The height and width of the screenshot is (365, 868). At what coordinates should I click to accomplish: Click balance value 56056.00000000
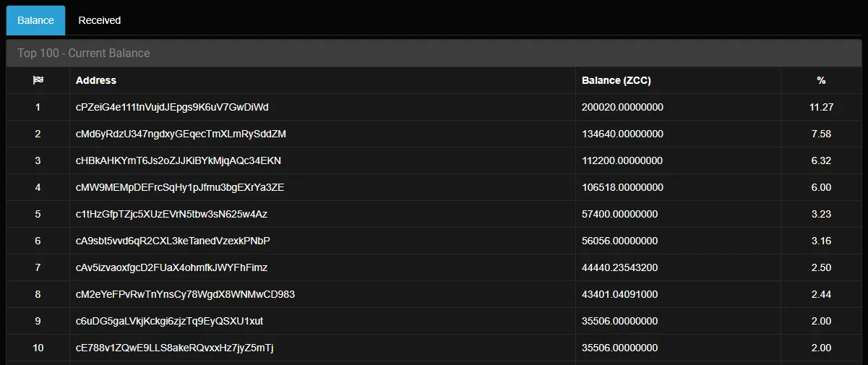pos(620,241)
